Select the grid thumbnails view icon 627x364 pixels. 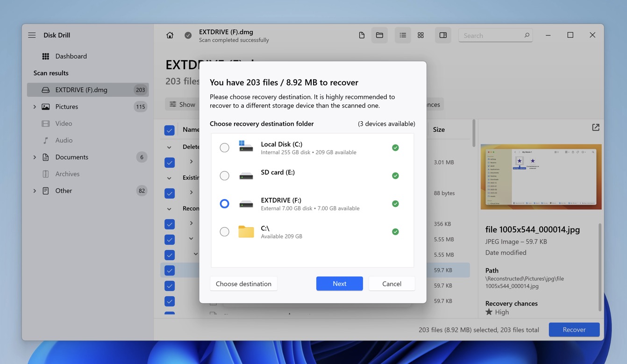(420, 35)
